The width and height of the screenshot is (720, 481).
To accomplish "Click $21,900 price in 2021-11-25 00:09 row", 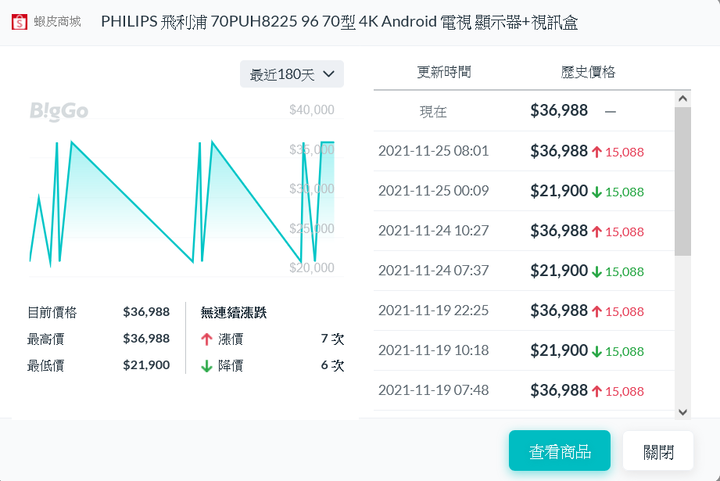I will point(559,191).
